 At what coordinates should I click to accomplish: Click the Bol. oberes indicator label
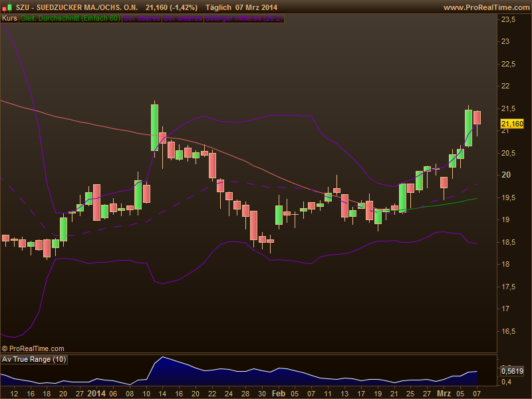click(142, 19)
